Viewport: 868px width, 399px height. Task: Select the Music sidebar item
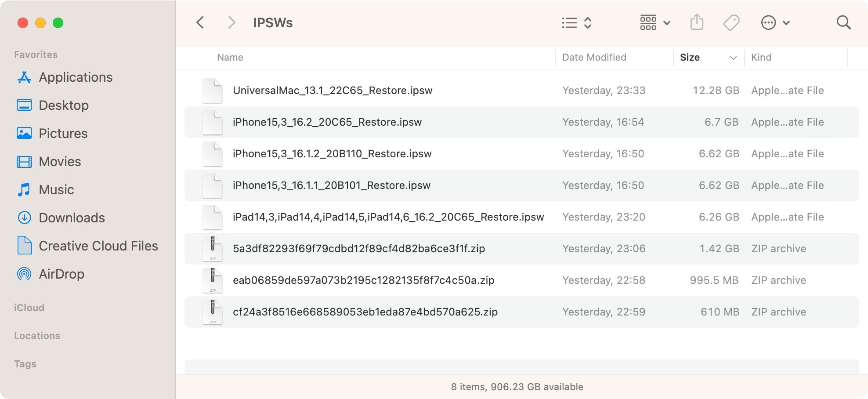[56, 190]
